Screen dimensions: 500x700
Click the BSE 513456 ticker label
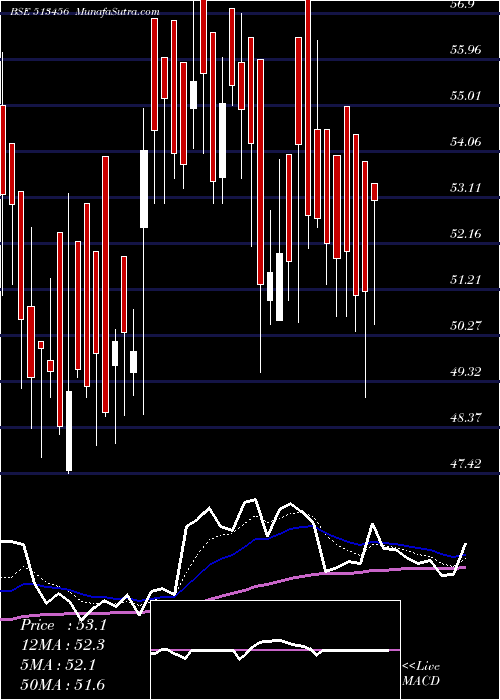(40, 12)
